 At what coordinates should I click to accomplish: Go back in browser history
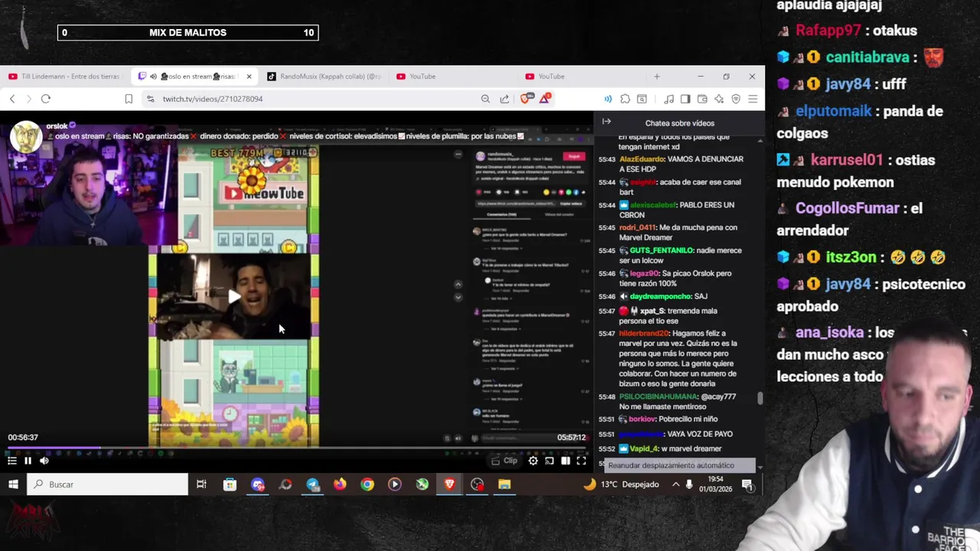(12, 99)
